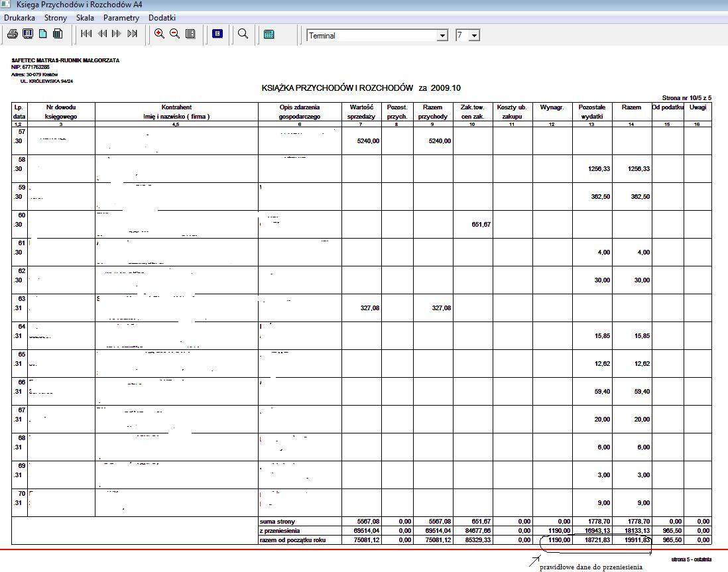The height and width of the screenshot is (572, 728).
Task: Expand the Terminal font dropdown
Action: coord(442,36)
